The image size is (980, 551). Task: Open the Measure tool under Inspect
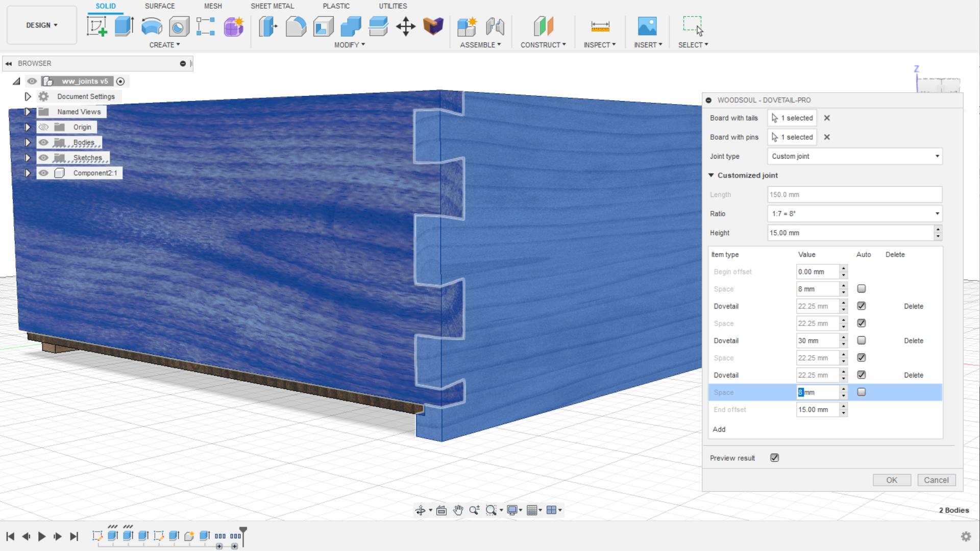coord(599,27)
